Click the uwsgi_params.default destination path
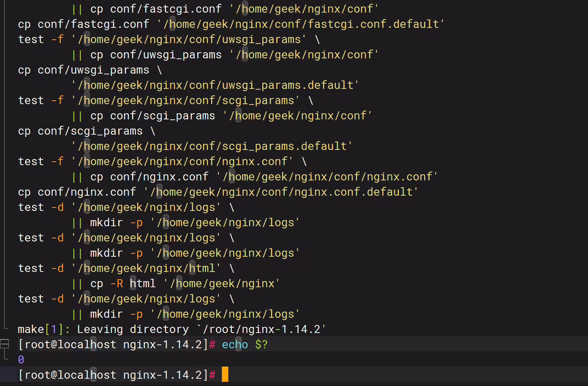The height and width of the screenshot is (386, 588). pyautogui.click(x=215, y=85)
